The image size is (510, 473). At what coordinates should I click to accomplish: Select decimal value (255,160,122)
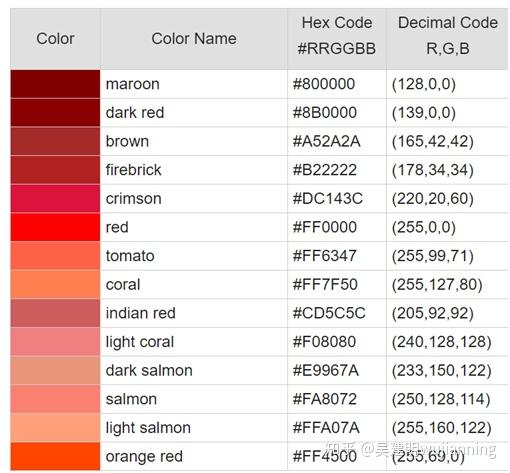[442, 428]
